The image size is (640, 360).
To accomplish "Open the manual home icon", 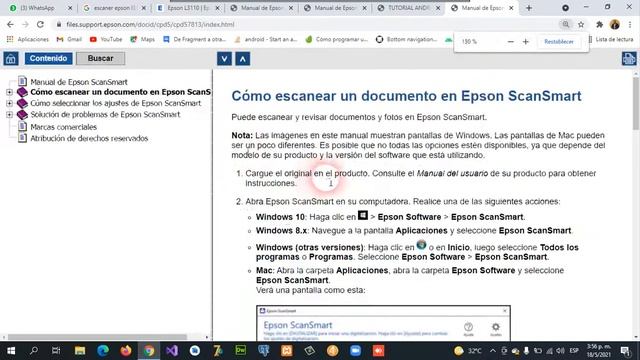I will coord(11,58).
